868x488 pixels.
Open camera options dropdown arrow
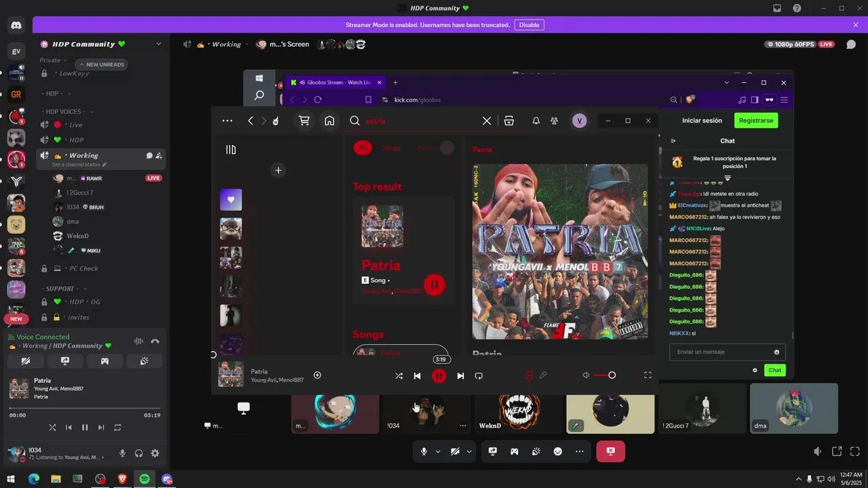[469, 451]
